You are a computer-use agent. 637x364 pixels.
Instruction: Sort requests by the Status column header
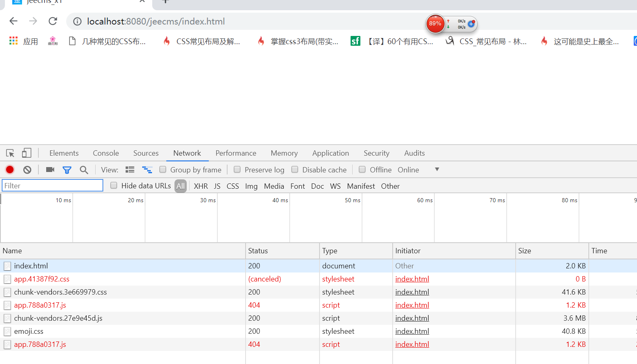coord(258,251)
